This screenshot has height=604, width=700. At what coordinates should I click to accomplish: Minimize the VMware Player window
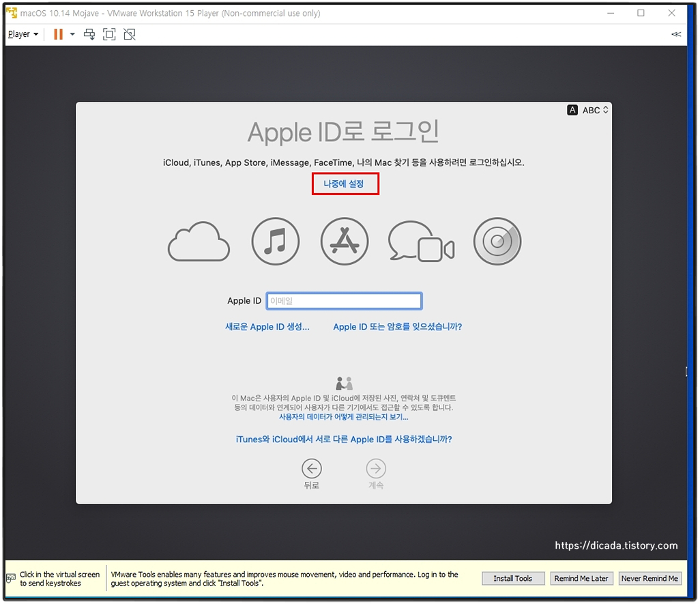(x=611, y=14)
